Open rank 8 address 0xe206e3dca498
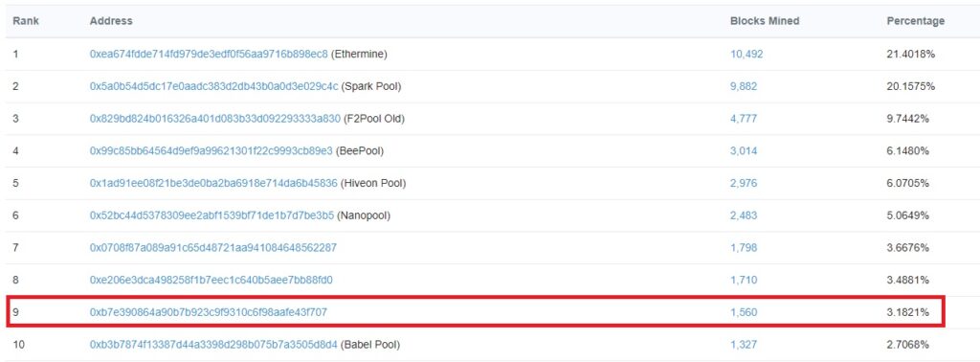The width and height of the screenshot is (980, 362). 212,280
